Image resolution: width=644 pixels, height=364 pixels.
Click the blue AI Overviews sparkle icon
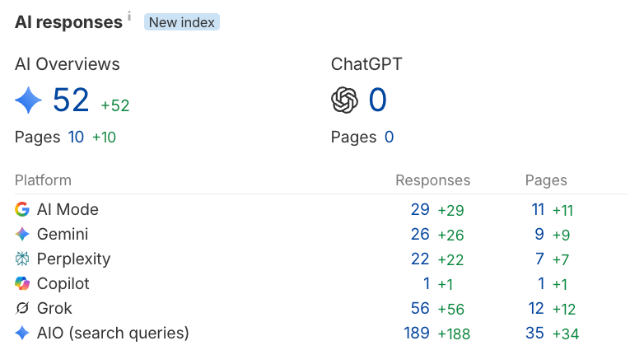tap(28, 100)
